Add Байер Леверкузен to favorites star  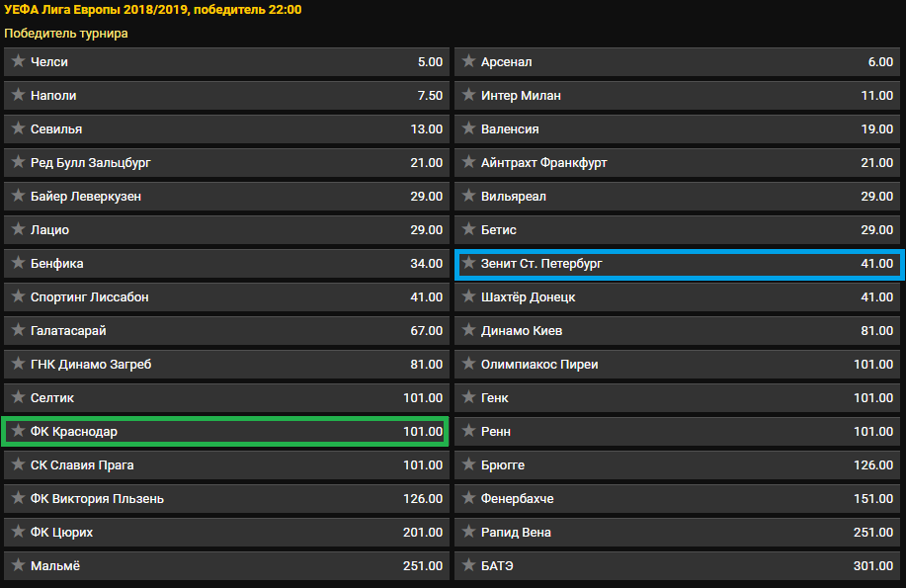[x=18, y=196]
